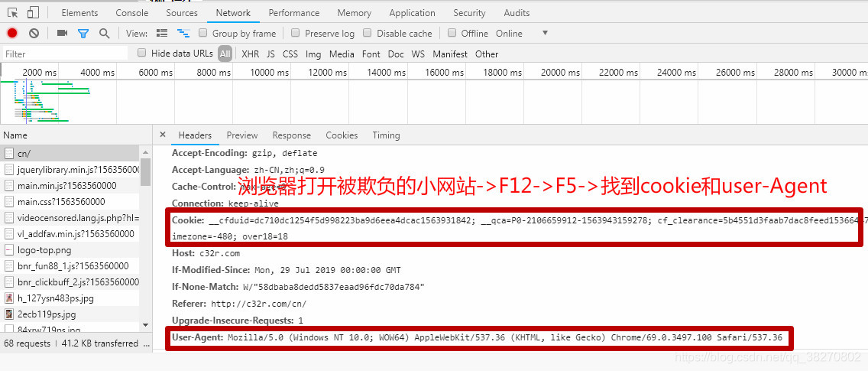Filter requests by CSS

(x=290, y=54)
